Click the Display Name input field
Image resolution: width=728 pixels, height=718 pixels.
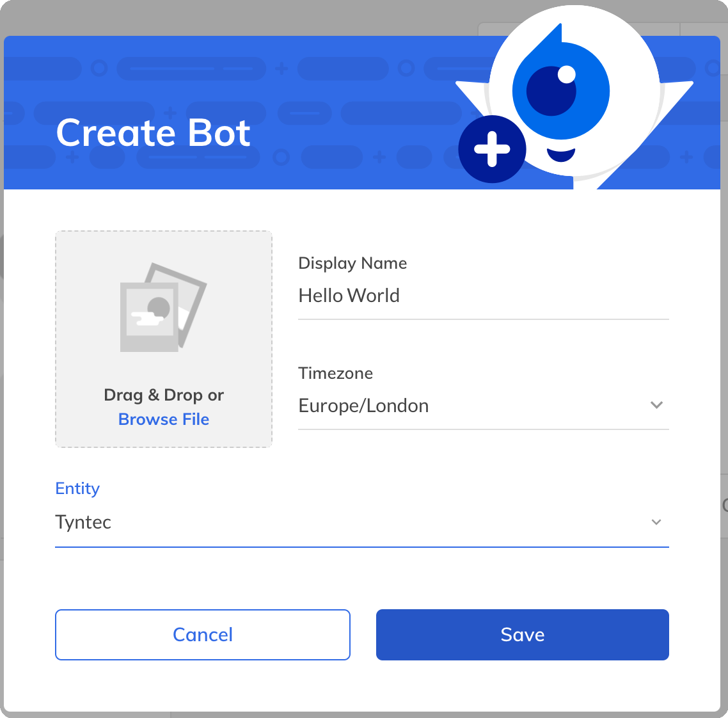tap(483, 296)
